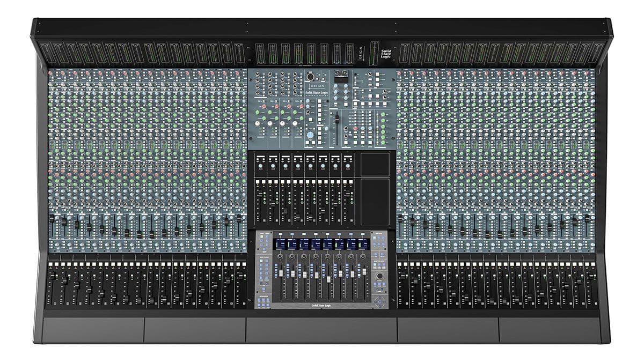Viewport: 644px width, 362px height.
Task: Click the ORIGIN badge on the master panel
Action: 317,86
